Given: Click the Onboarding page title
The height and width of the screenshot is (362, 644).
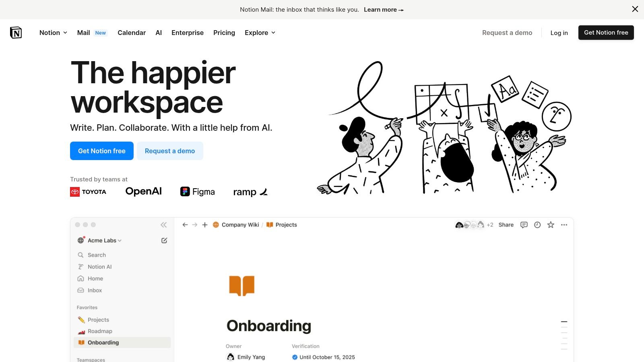Looking at the screenshot, I should point(269,326).
